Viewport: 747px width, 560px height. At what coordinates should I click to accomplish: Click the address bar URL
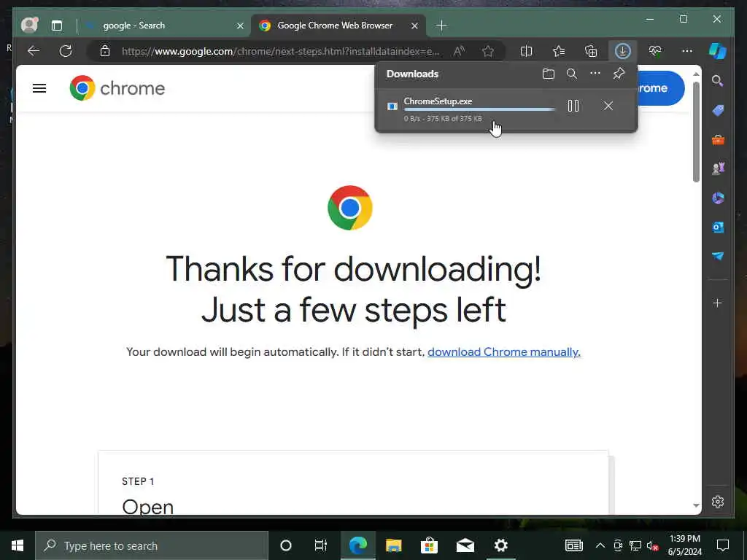coord(281,51)
